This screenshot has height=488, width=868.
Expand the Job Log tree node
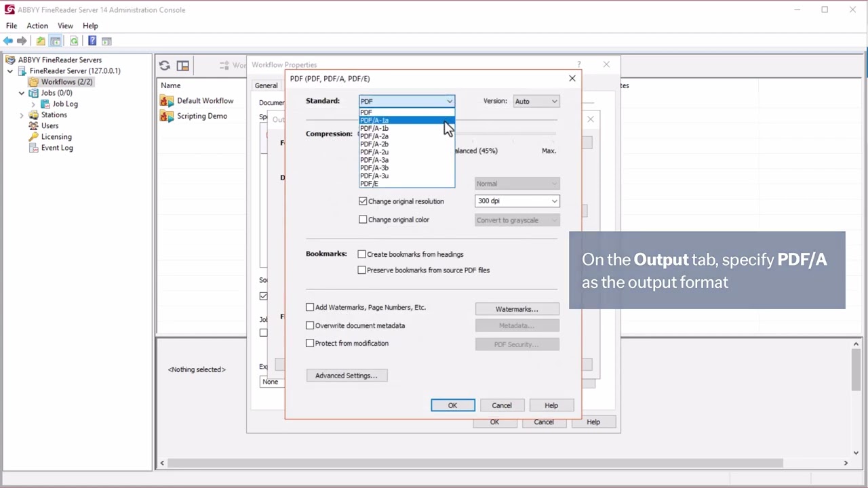tap(33, 104)
